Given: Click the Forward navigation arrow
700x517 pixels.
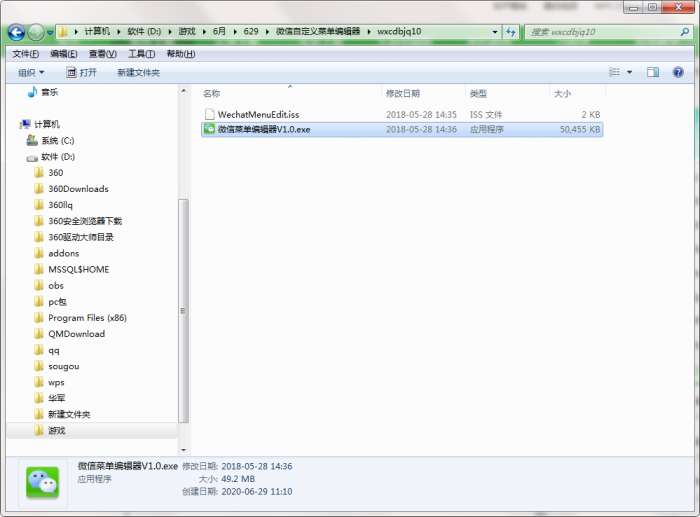Looking at the screenshot, I should 36,32.
